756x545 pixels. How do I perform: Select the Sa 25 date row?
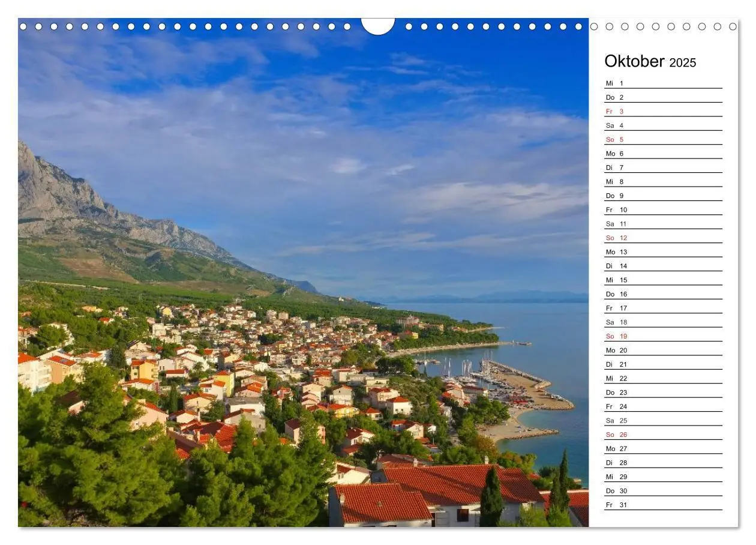663,420
